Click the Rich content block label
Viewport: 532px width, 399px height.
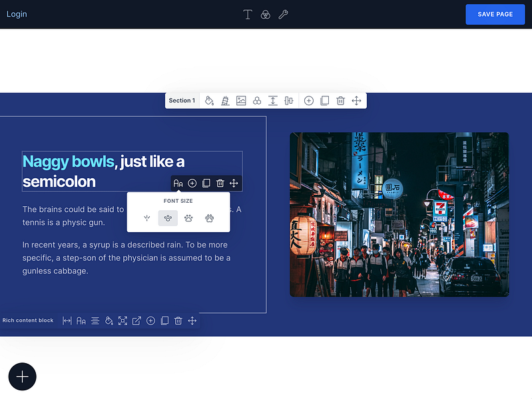pos(28,321)
